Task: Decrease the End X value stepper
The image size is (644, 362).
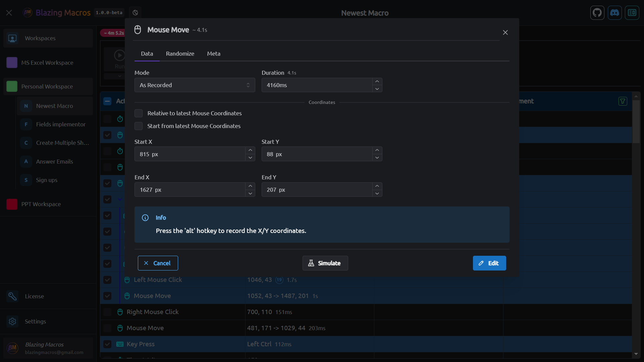Action: coord(250,193)
